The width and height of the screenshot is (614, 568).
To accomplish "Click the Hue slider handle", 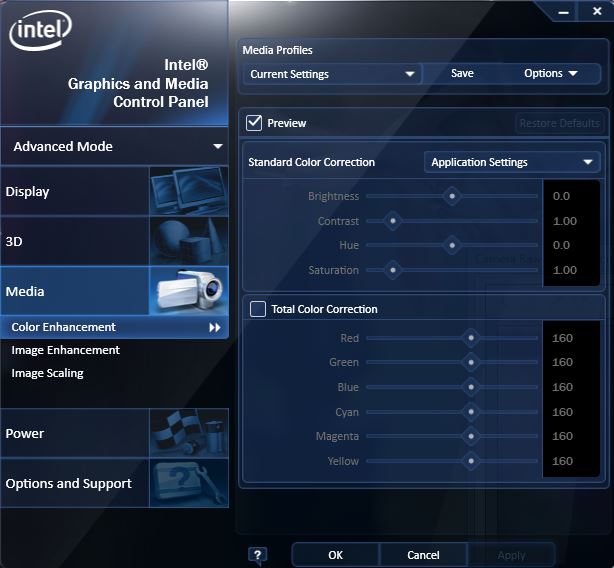I will (x=452, y=245).
